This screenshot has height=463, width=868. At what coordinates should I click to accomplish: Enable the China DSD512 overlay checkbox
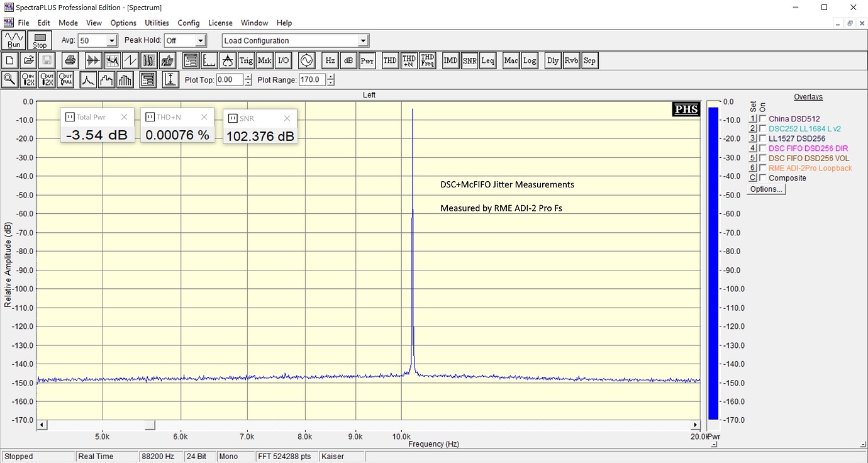(763, 119)
